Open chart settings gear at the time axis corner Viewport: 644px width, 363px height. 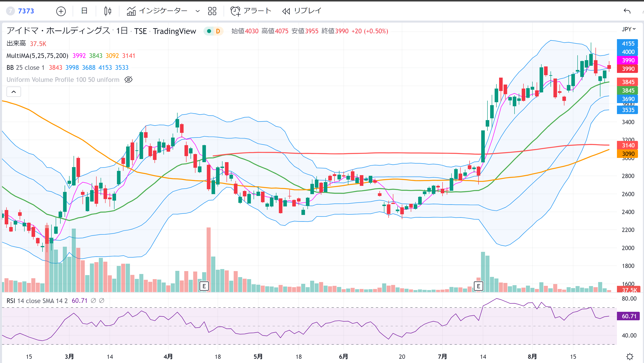click(630, 356)
